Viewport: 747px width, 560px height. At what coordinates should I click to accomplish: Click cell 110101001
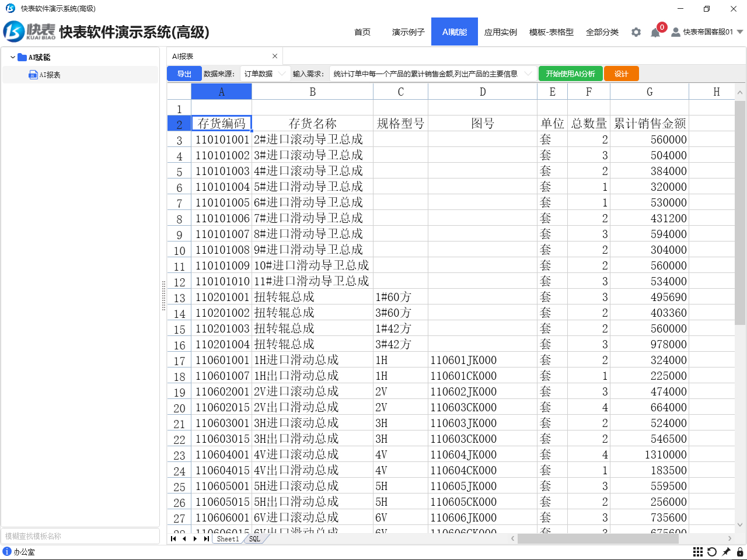pyautogui.click(x=222, y=139)
